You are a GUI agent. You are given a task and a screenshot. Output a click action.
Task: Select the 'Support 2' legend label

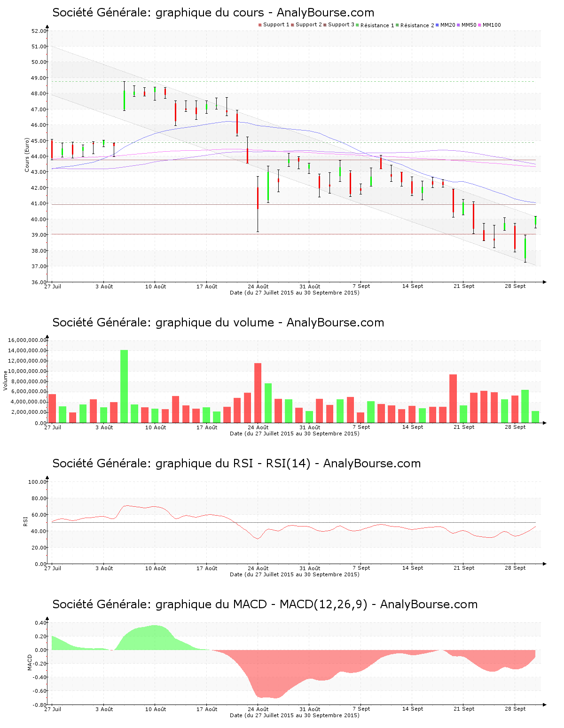pos(309,25)
